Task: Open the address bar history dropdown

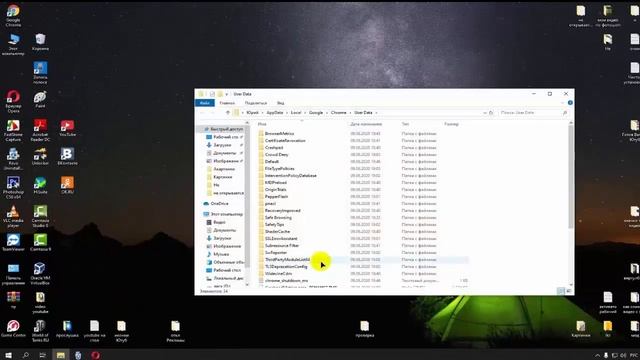Action: click(484, 113)
